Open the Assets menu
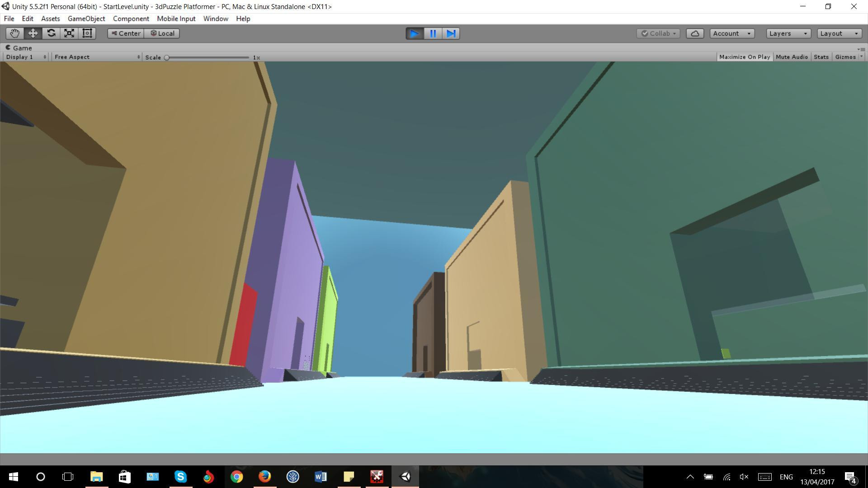 [50, 19]
